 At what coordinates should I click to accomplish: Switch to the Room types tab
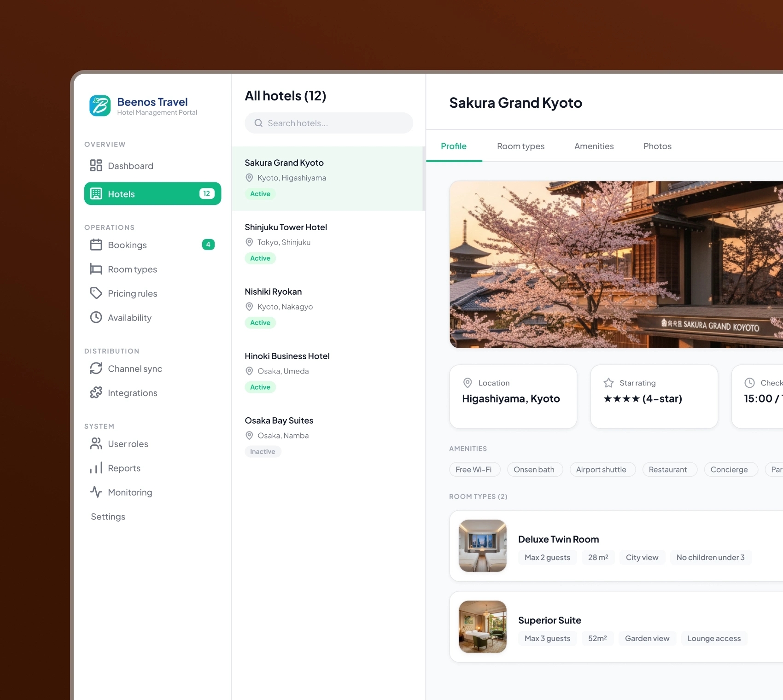click(x=520, y=146)
